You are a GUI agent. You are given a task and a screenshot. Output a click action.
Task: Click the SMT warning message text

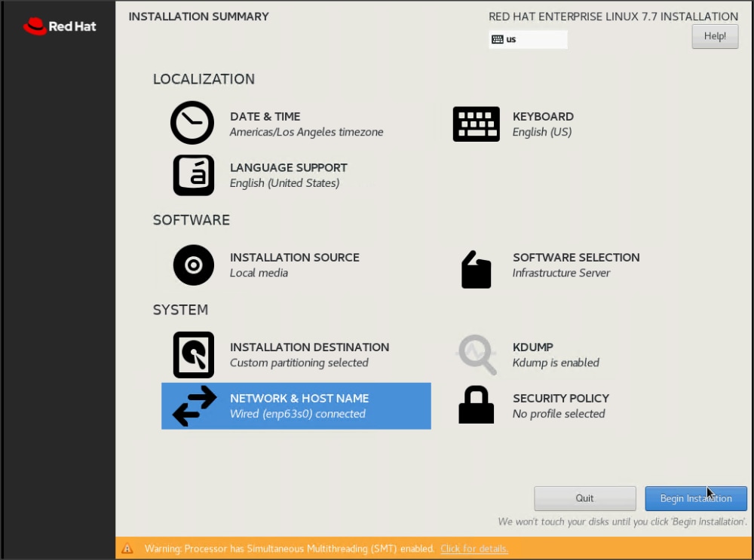(x=290, y=549)
